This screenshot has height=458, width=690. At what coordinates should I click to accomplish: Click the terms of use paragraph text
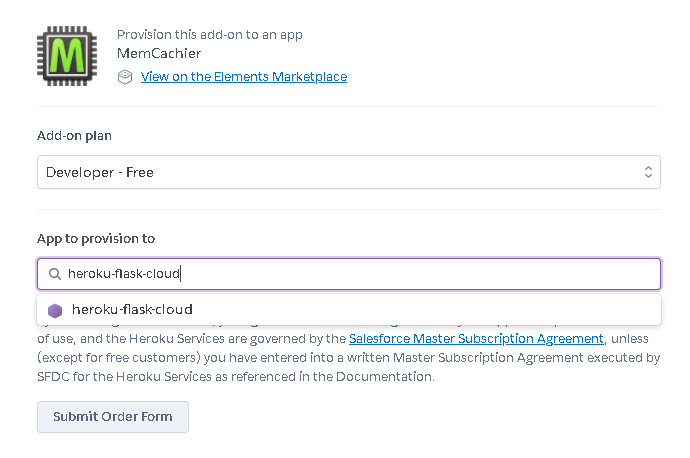[349, 357]
